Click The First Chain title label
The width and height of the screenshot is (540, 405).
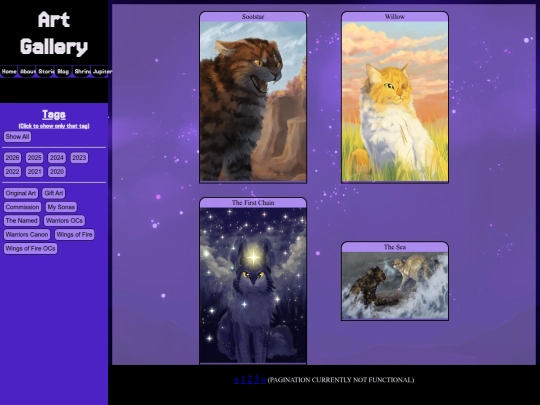point(253,202)
